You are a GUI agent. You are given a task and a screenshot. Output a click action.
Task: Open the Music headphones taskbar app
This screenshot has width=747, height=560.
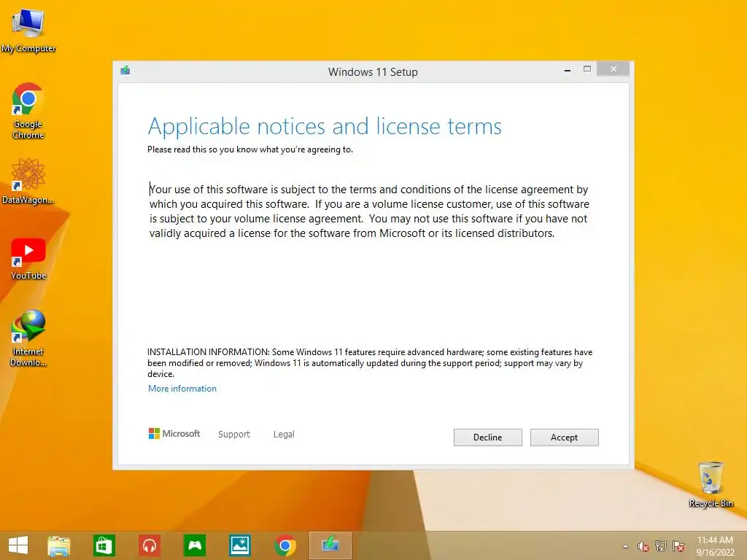150,545
